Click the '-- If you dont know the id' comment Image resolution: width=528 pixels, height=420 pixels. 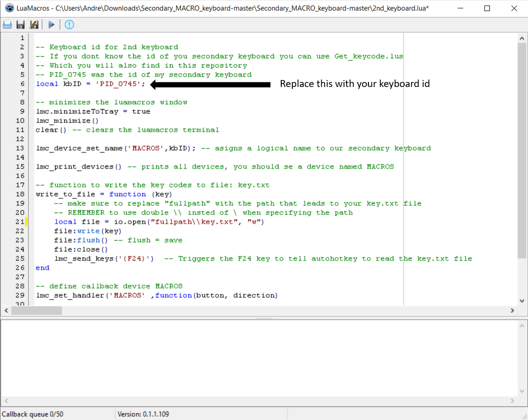220,56
